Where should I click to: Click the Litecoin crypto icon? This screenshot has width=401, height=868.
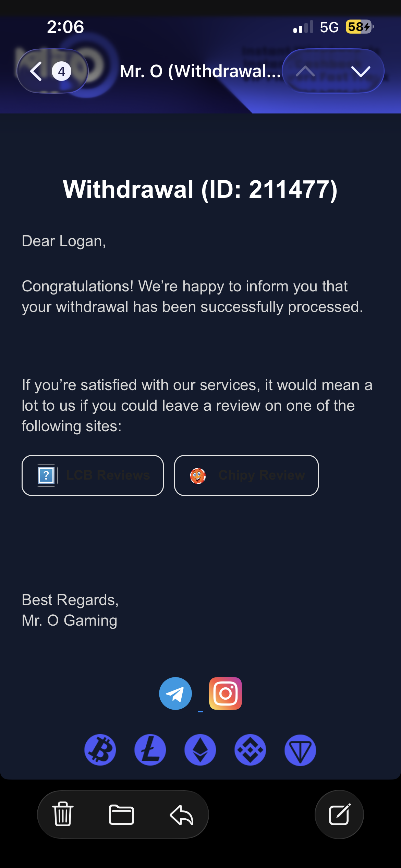click(x=150, y=750)
